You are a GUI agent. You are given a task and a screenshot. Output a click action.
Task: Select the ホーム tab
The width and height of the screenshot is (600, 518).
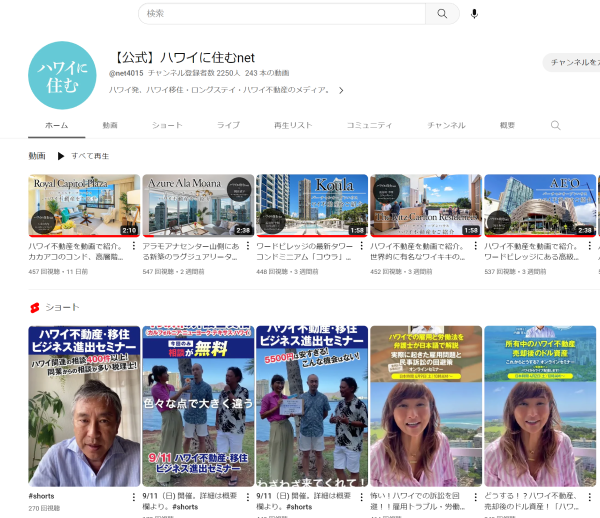point(57,125)
